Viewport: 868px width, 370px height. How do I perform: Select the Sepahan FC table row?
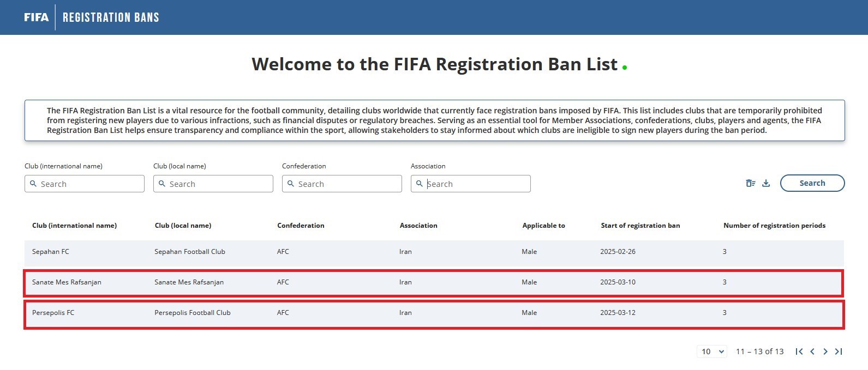[x=434, y=252]
